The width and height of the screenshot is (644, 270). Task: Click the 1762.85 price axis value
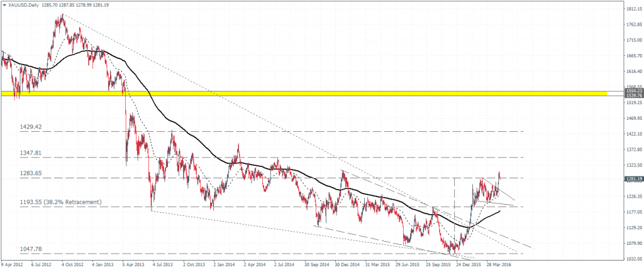pyautogui.click(x=633, y=24)
